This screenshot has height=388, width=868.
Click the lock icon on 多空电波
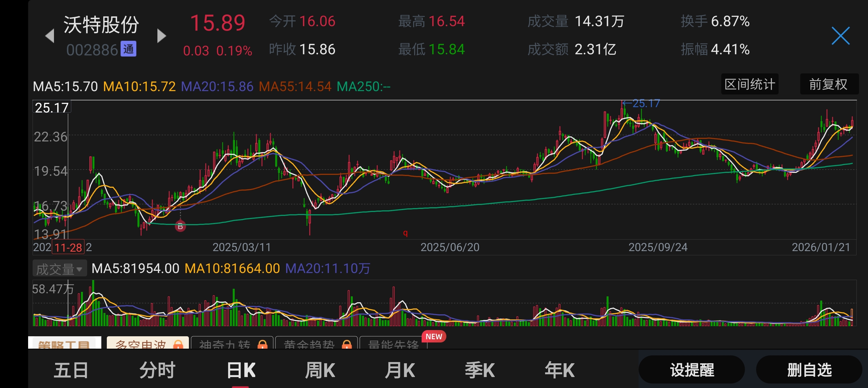[178, 344]
